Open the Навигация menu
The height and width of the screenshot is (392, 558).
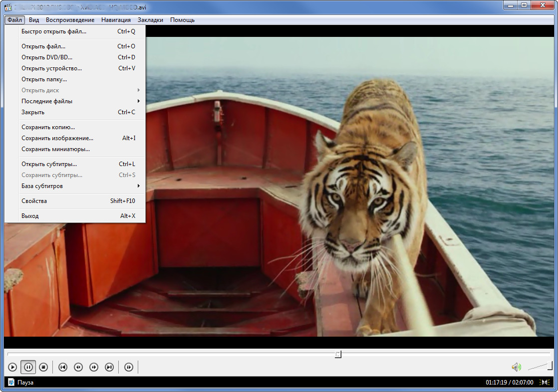pyautogui.click(x=116, y=20)
